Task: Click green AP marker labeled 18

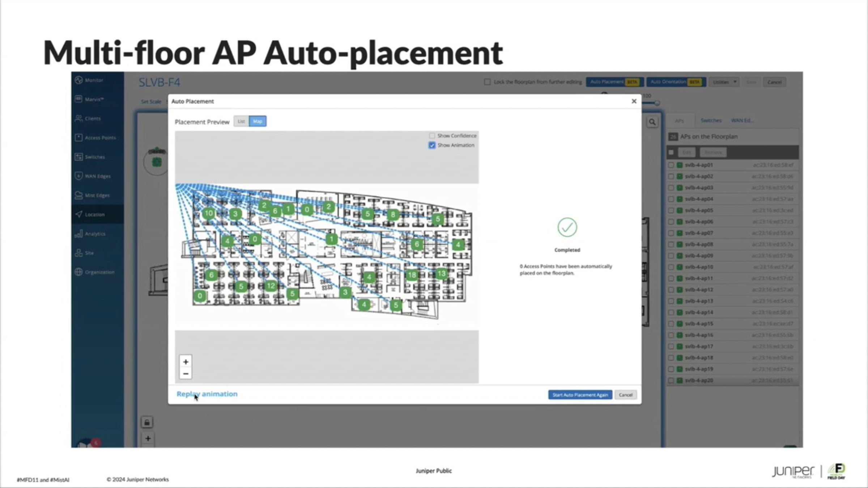Action: click(x=412, y=275)
